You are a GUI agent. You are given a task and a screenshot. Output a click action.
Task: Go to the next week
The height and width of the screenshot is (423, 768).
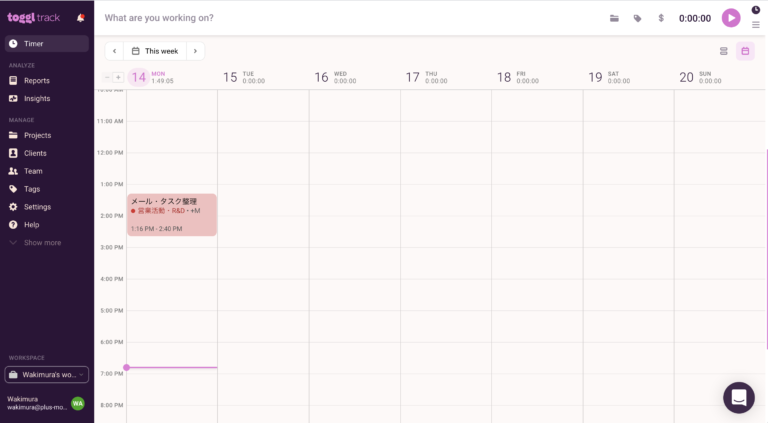195,51
